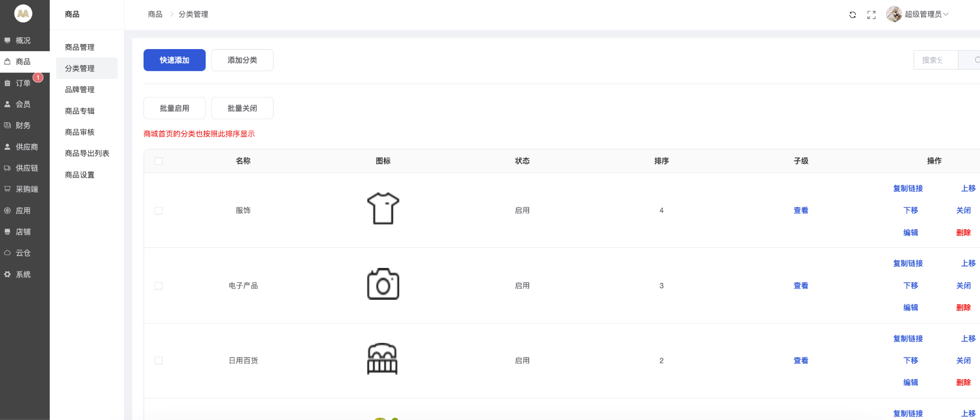This screenshot has width=980, height=420.
Task: Click the 快速添加 button
Action: pos(174,60)
